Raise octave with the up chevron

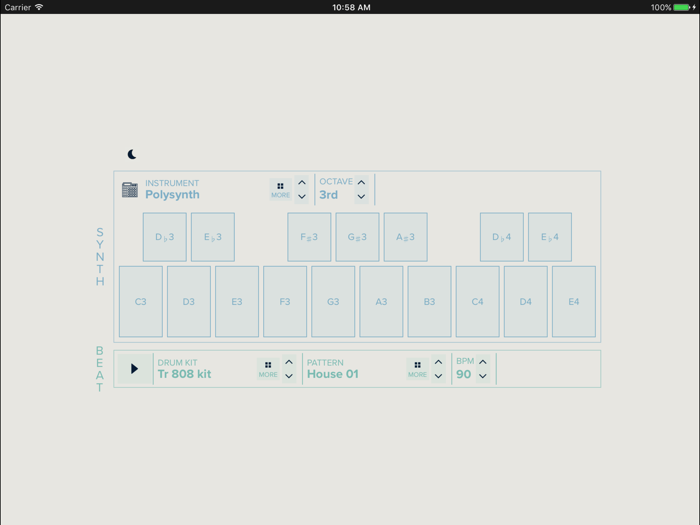[361, 183]
